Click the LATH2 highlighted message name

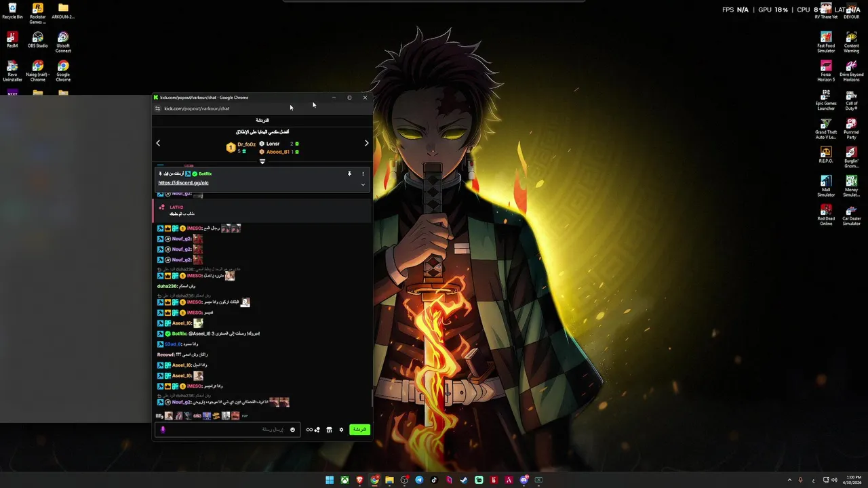(176, 207)
